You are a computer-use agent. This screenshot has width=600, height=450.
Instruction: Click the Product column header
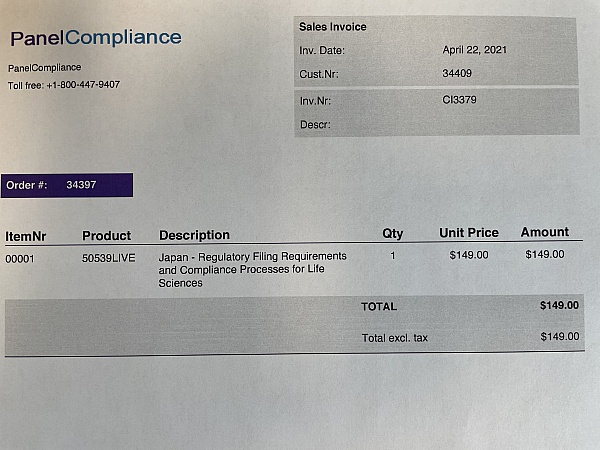tap(107, 236)
